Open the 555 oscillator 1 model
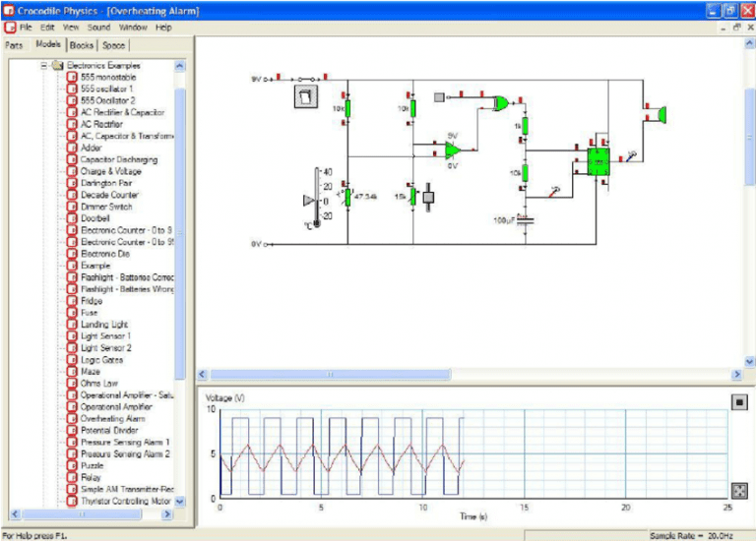Image resolution: width=756 pixels, height=541 pixels. (x=106, y=89)
